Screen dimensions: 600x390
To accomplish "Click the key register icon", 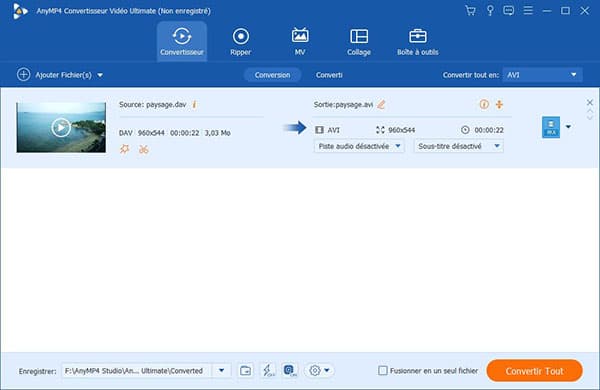I will coord(490,11).
